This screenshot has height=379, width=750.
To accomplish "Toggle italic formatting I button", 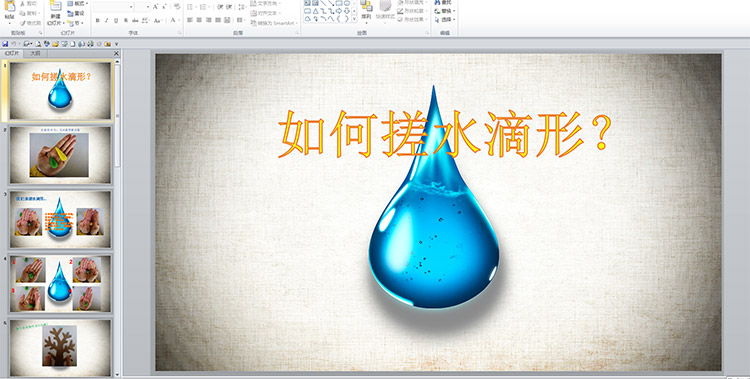I will tap(107, 21).
